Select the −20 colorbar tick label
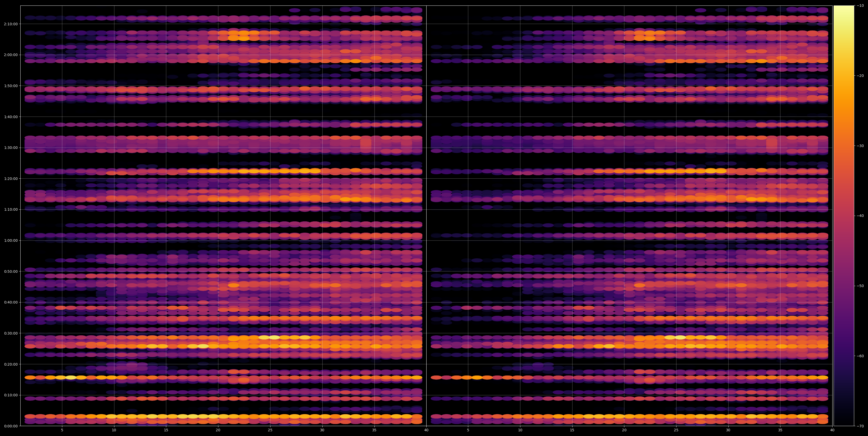This screenshot has height=436, width=868. point(861,76)
